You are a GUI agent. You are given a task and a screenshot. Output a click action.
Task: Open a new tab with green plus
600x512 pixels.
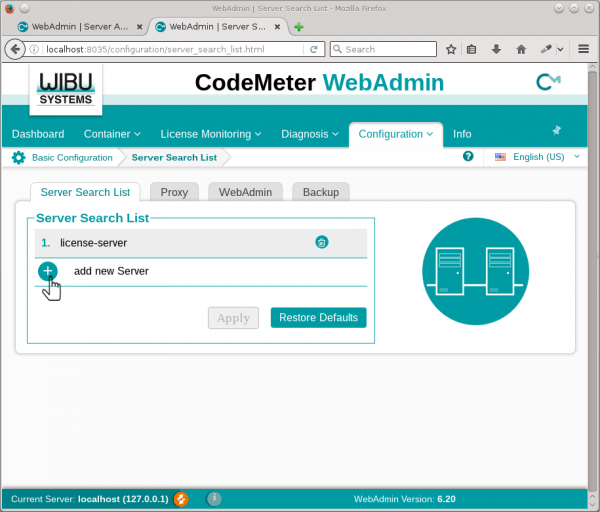click(299, 27)
